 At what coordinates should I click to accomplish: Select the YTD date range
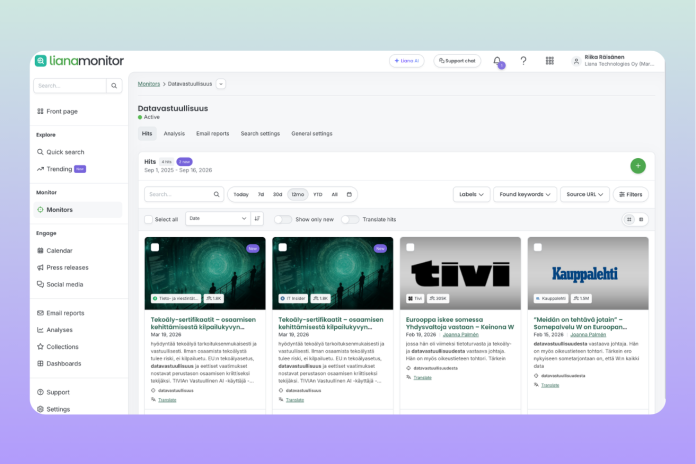tap(318, 194)
